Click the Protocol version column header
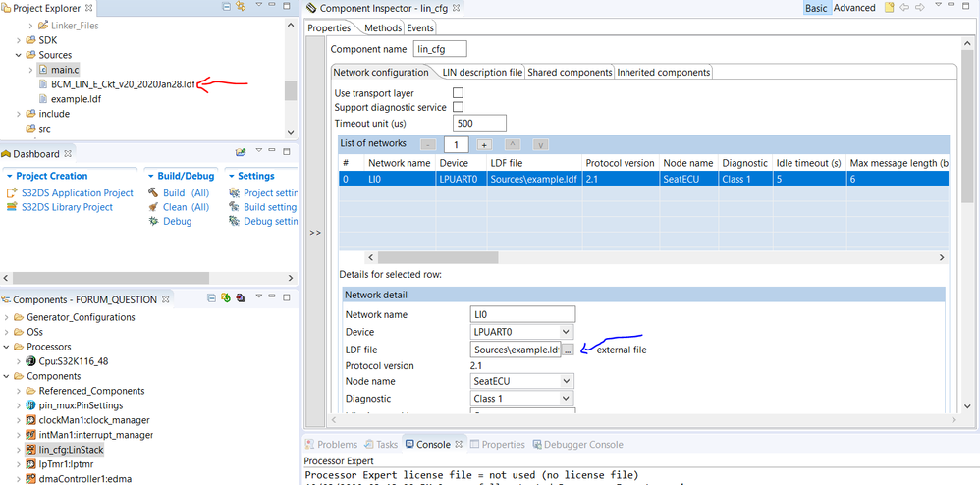980x485 pixels. (620, 163)
